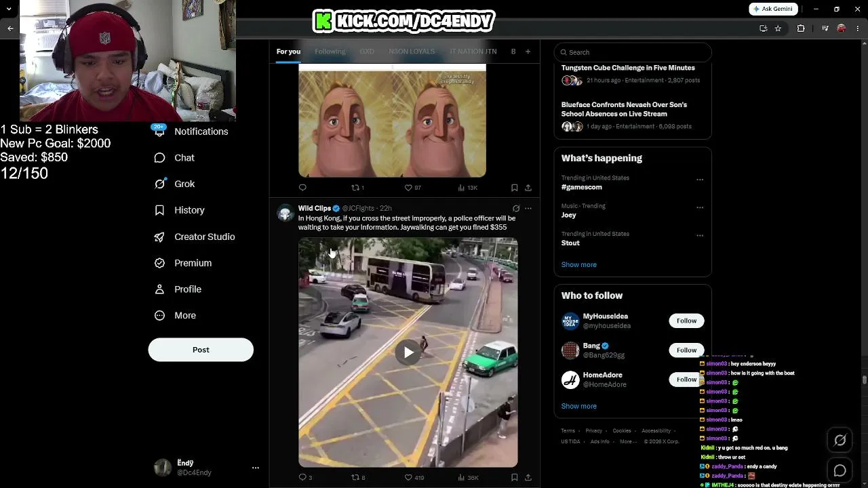The width and height of the screenshot is (868, 488).
Task: Open options for #gamescom trend
Action: tap(700, 180)
